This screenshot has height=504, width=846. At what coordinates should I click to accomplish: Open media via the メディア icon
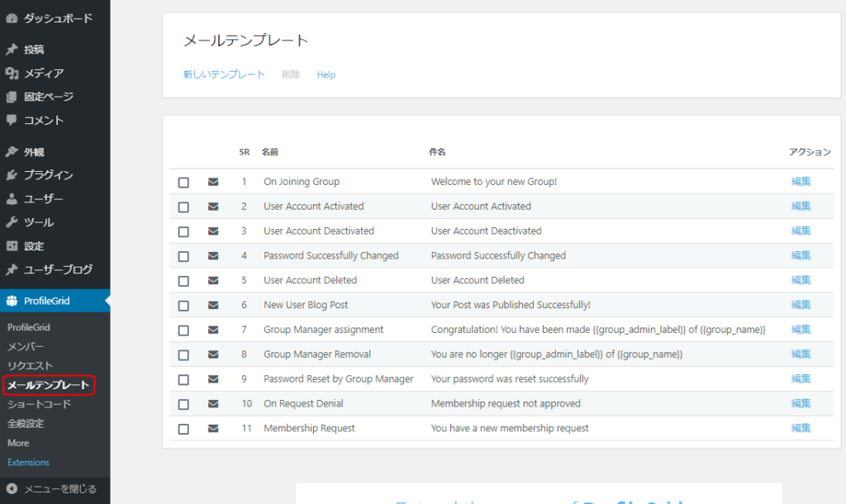(12, 74)
